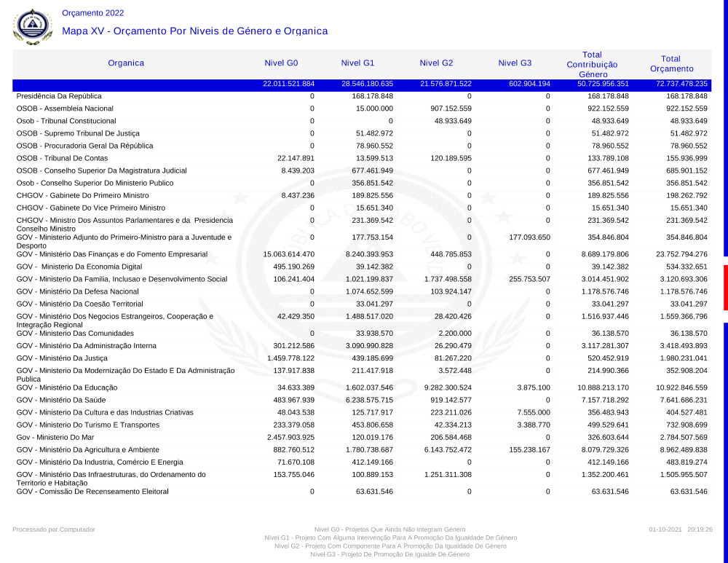Click the 'OSOB - Tribunal De Contas' row

coord(63,158)
